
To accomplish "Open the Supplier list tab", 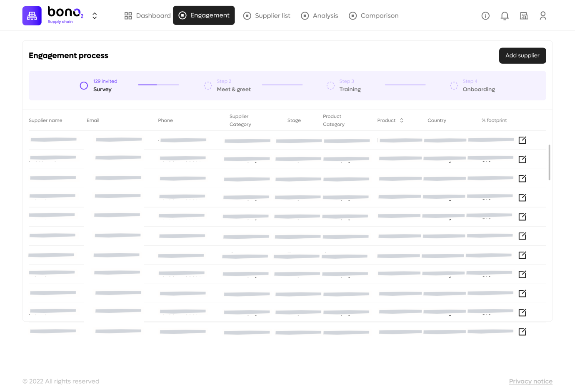I will click(267, 16).
